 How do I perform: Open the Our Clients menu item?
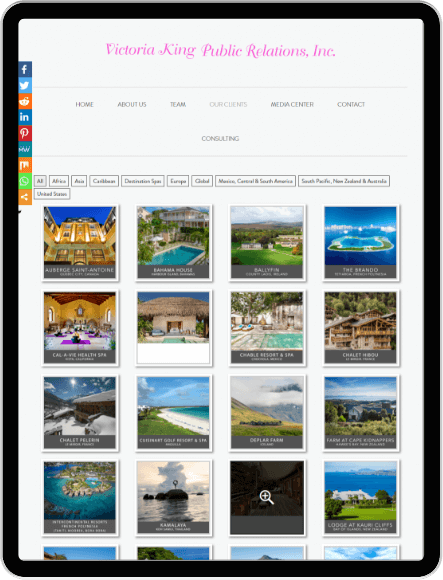coord(228,105)
